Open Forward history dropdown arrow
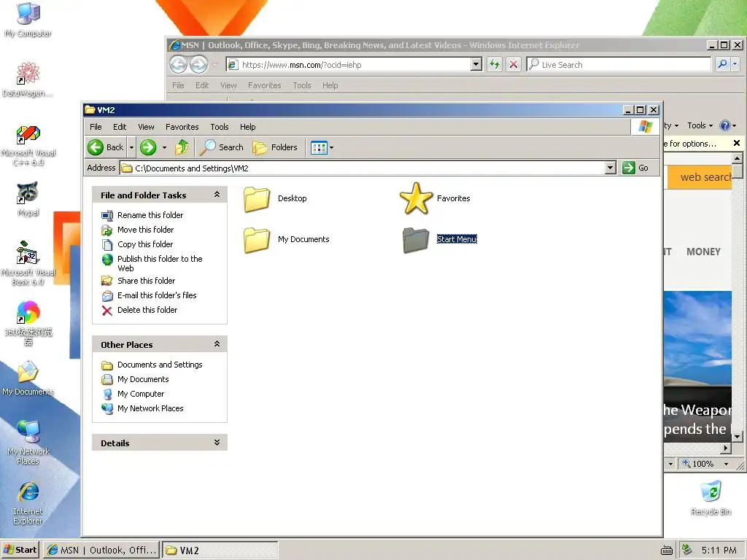747x560 pixels. 164,147
